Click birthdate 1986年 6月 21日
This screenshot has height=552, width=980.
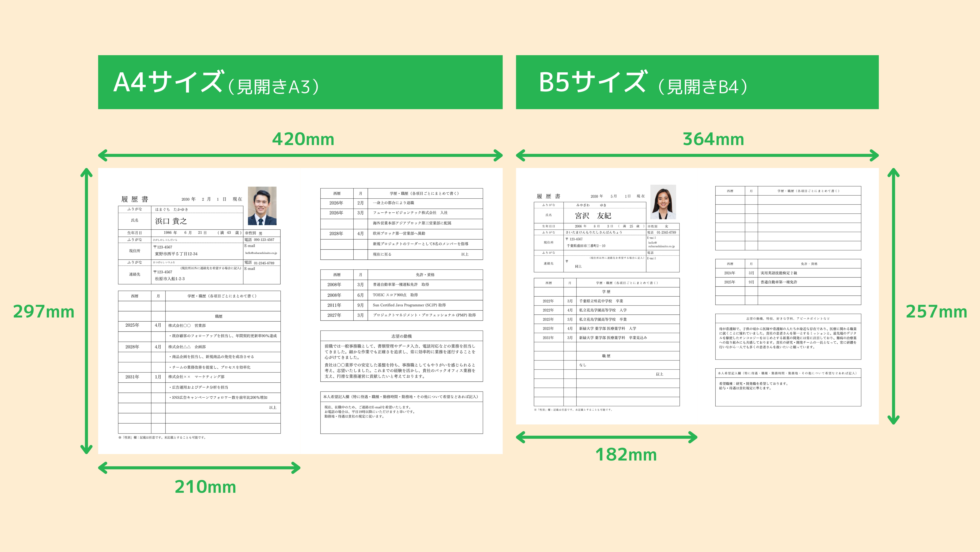(185, 233)
